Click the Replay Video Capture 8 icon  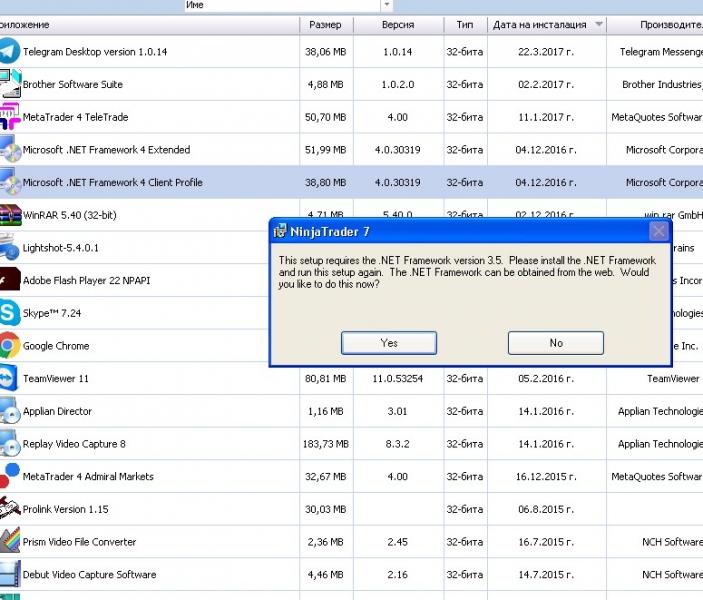10,443
